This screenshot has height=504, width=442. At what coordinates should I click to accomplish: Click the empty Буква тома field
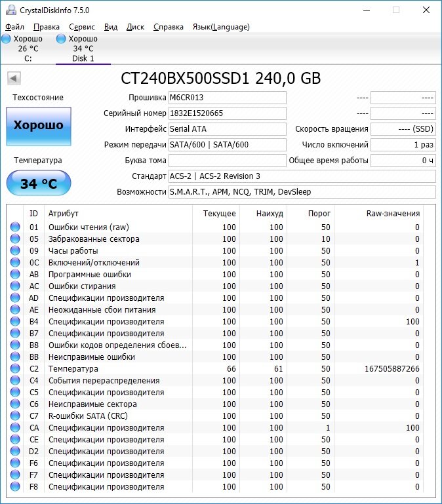(x=228, y=161)
